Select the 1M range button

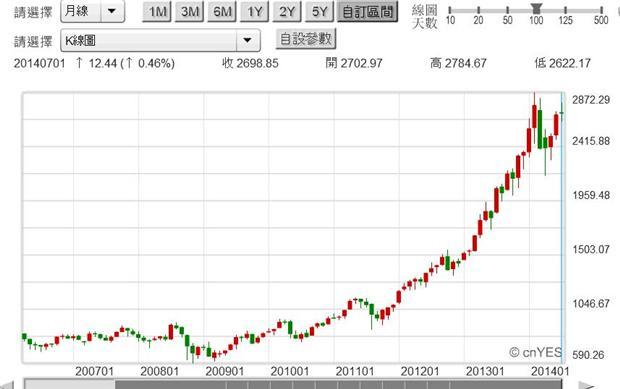[x=157, y=11]
